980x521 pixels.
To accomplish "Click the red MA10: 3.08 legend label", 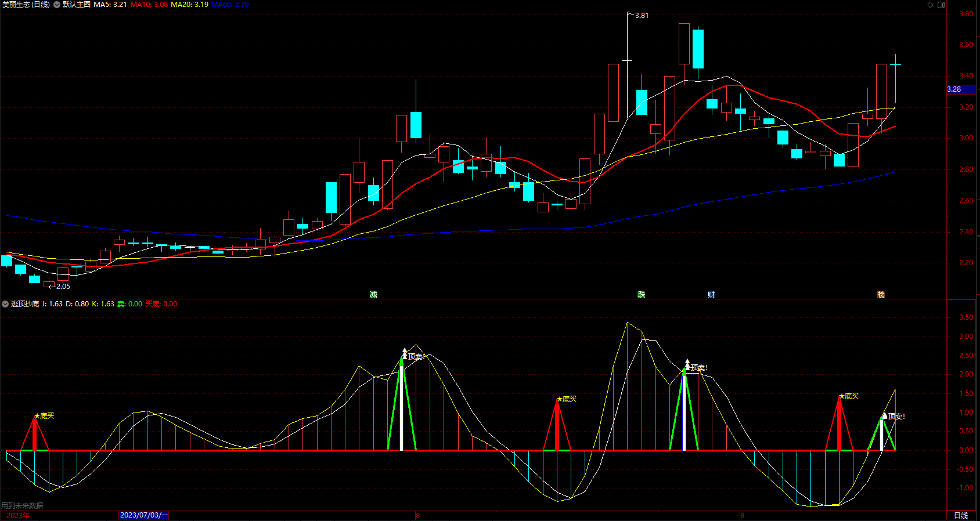I will [149, 5].
